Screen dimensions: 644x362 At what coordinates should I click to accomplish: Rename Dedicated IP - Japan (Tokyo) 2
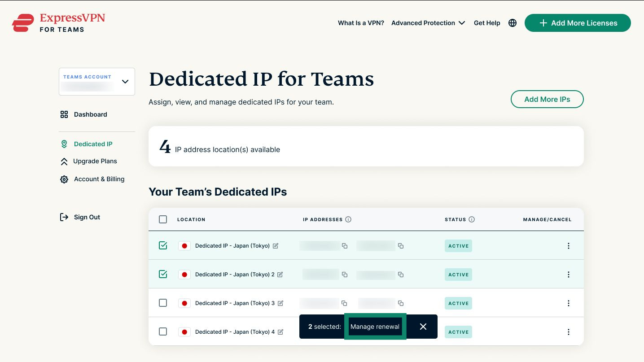280,275
